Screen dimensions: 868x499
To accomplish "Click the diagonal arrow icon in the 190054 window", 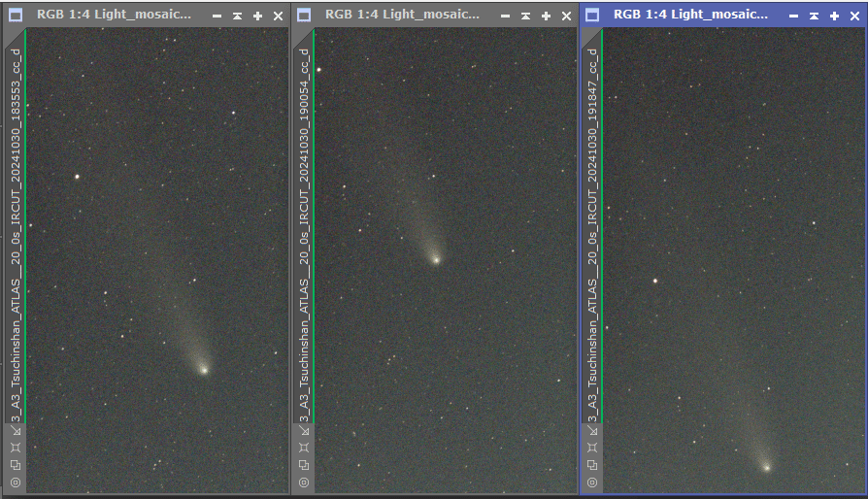I will [304, 430].
